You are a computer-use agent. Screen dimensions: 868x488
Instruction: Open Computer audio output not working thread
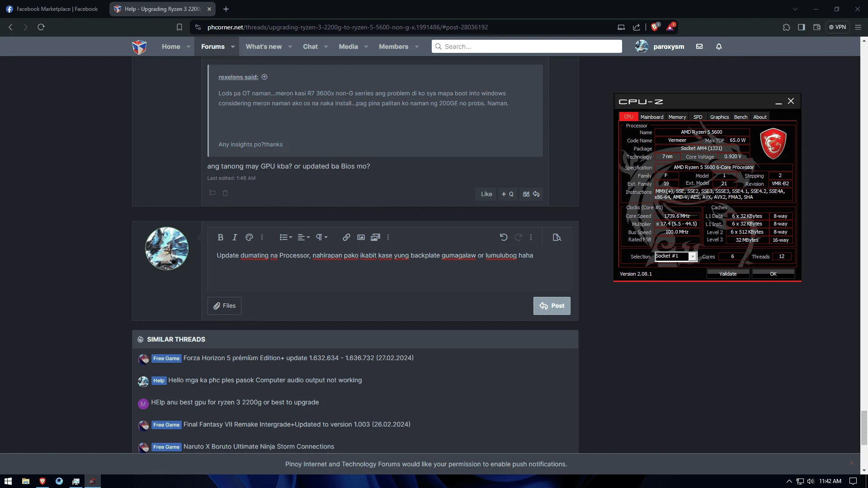pyautogui.click(x=265, y=380)
